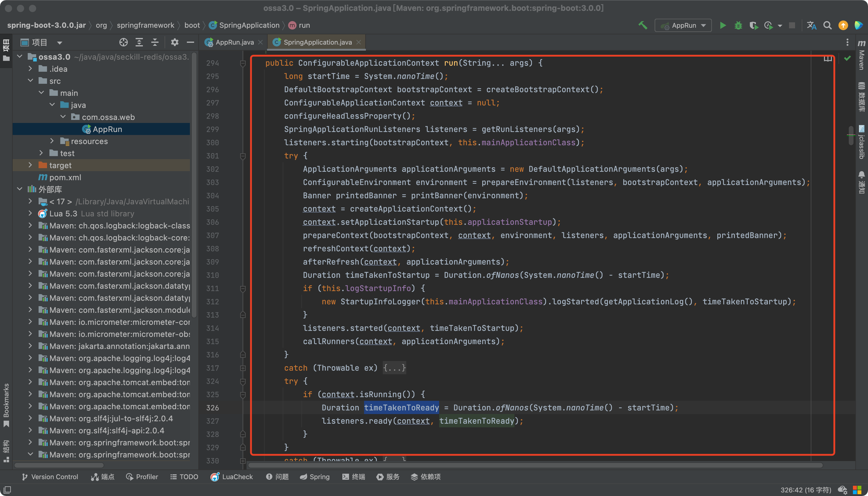The image size is (868, 496).
Task: Click the Build hammer icon
Action: tap(643, 25)
